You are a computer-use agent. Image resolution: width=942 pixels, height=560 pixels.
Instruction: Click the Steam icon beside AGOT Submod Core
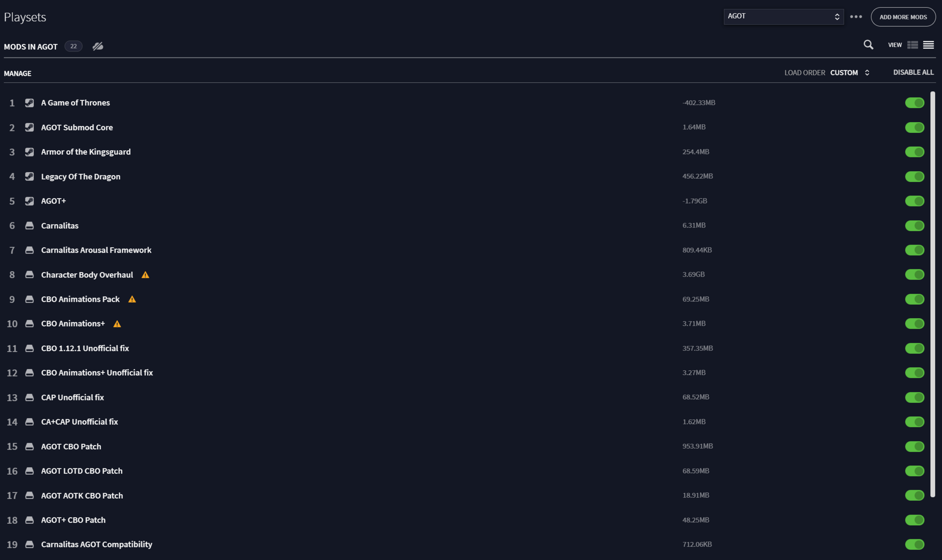[29, 127]
